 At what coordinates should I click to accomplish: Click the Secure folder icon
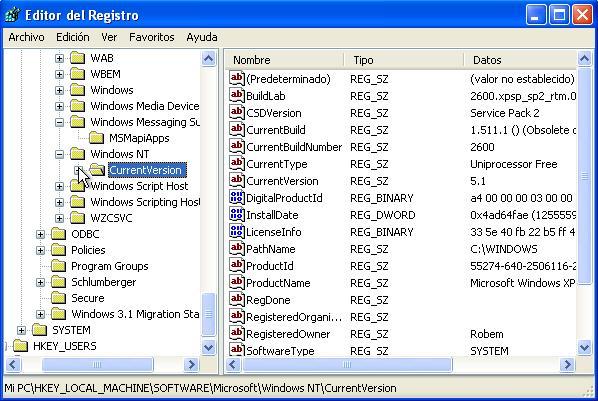point(59,298)
